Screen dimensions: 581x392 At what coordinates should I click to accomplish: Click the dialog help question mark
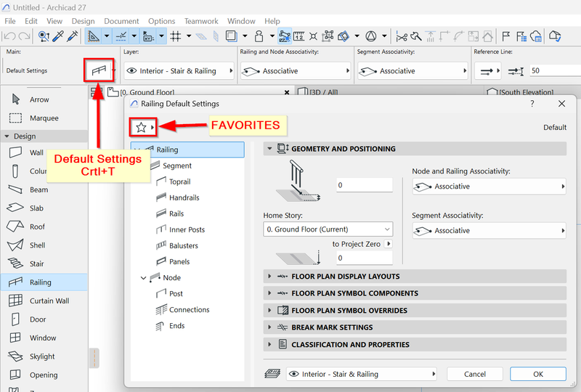(x=532, y=104)
